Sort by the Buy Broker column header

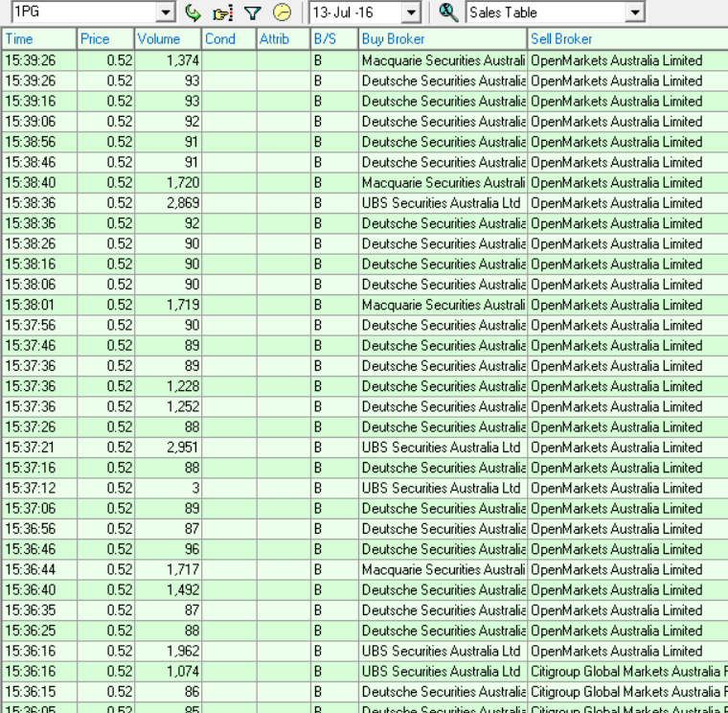pyautogui.click(x=443, y=39)
